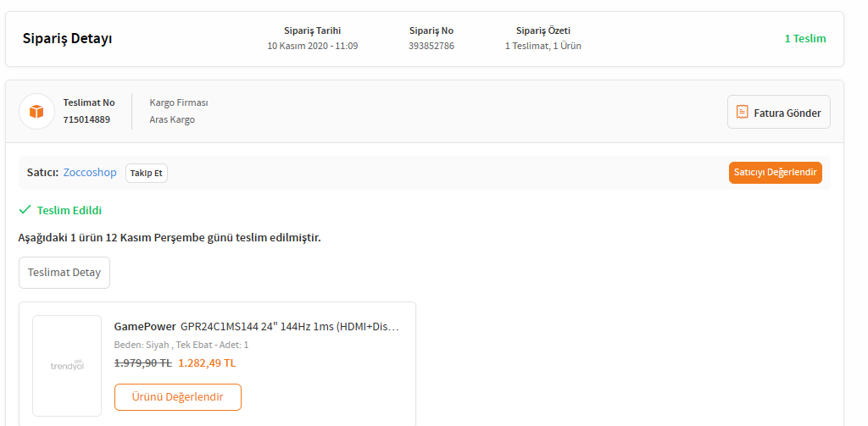Click the Sipariş Tarihi label

pyautogui.click(x=312, y=31)
